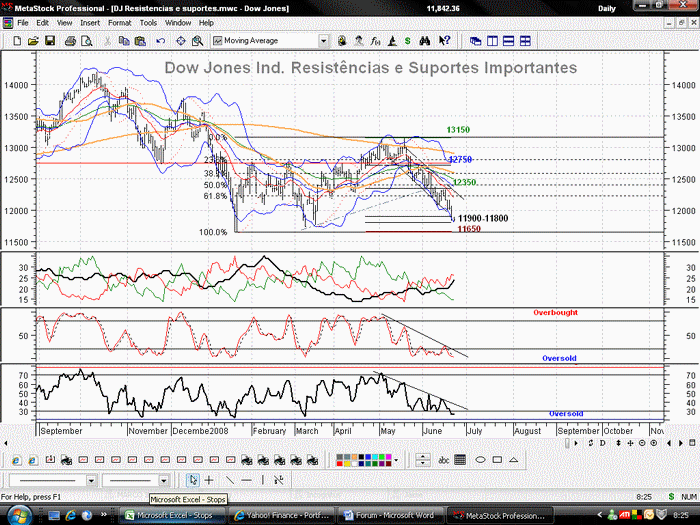Toggle the four-pane window layout icon
This screenshot has height=525, width=700.
pos(525,41)
